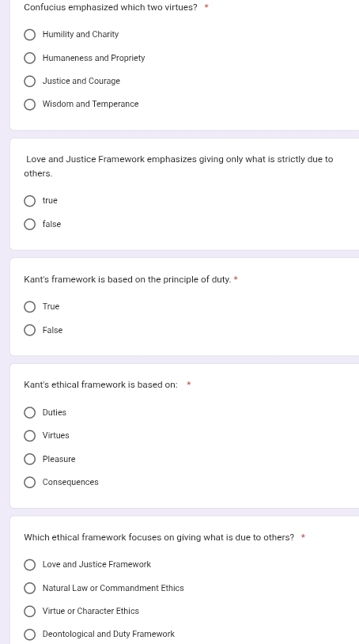Select 'Wisdom and Temperance' option
The image size is (359, 644).
(29, 104)
